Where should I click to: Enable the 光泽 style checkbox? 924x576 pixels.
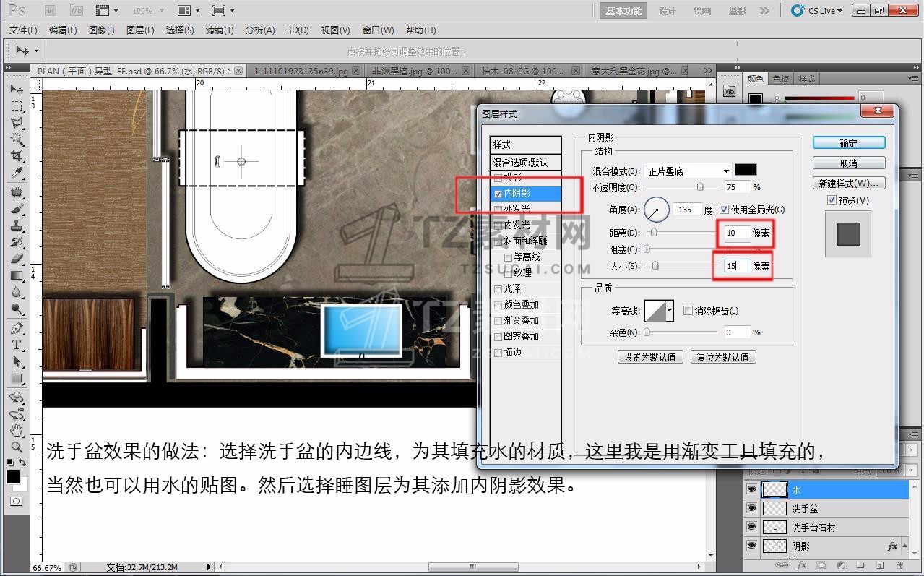click(x=497, y=289)
